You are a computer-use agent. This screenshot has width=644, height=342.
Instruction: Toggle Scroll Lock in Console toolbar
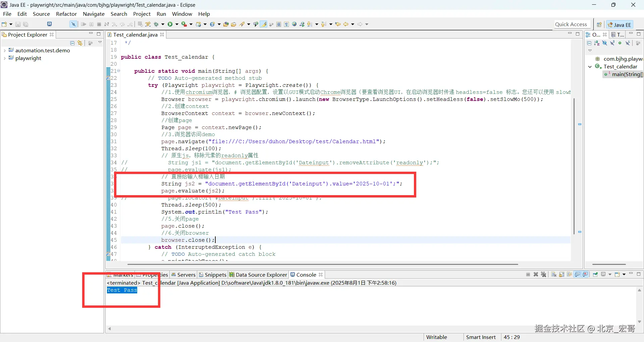(562, 275)
